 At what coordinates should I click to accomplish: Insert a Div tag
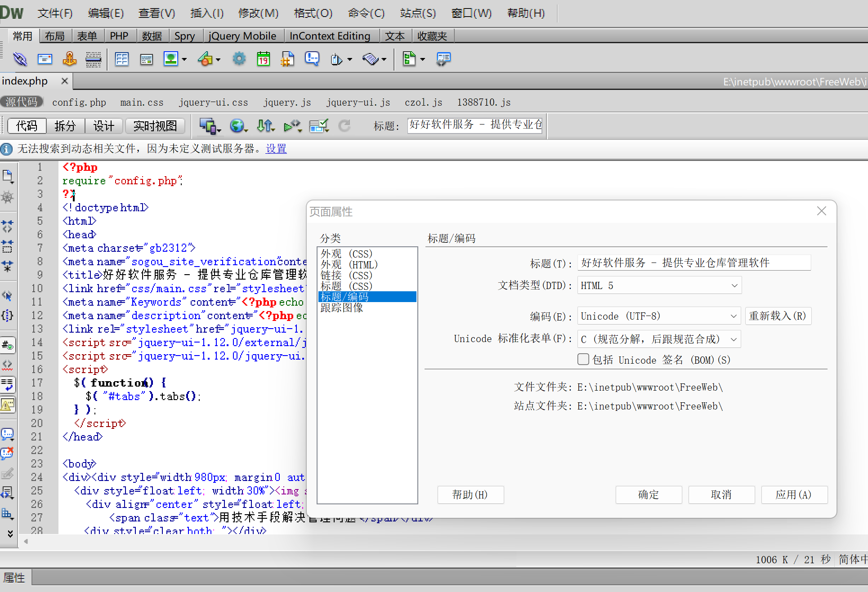(147, 59)
